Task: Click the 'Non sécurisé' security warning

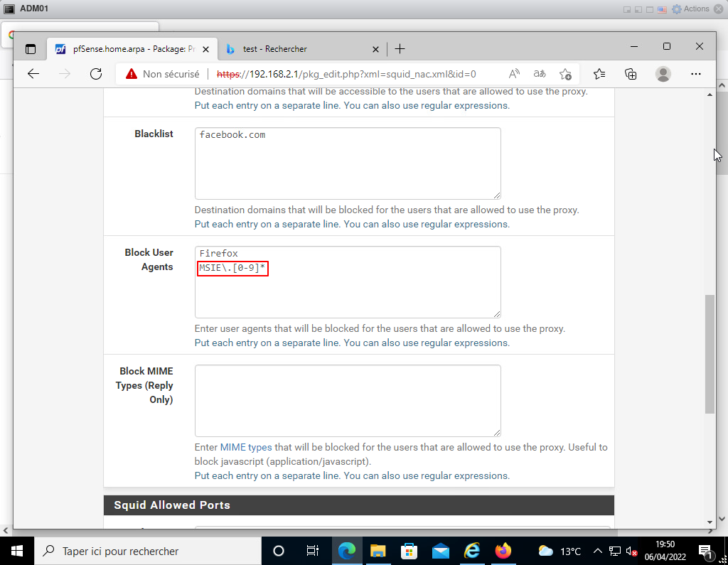Action: click(x=163, y=74)
